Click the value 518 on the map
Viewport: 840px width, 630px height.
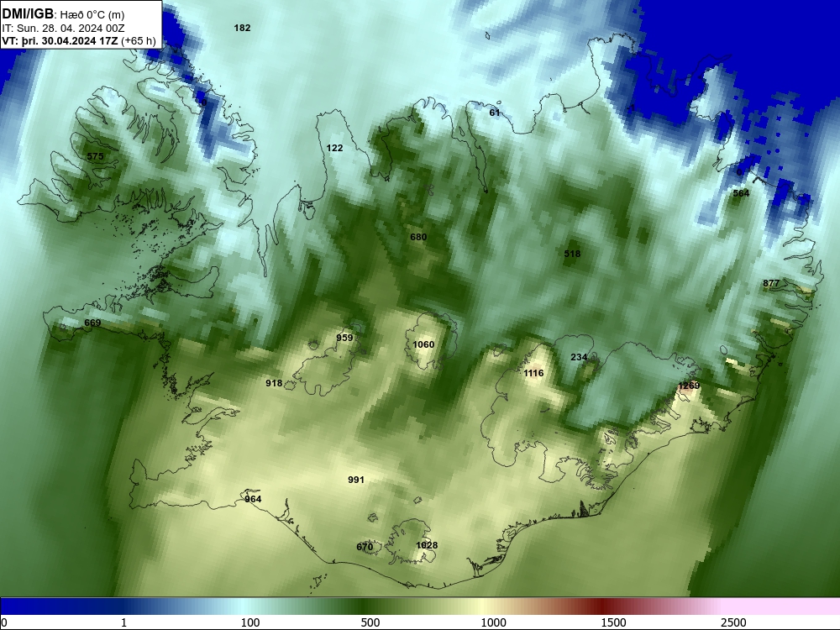(572, 254)
